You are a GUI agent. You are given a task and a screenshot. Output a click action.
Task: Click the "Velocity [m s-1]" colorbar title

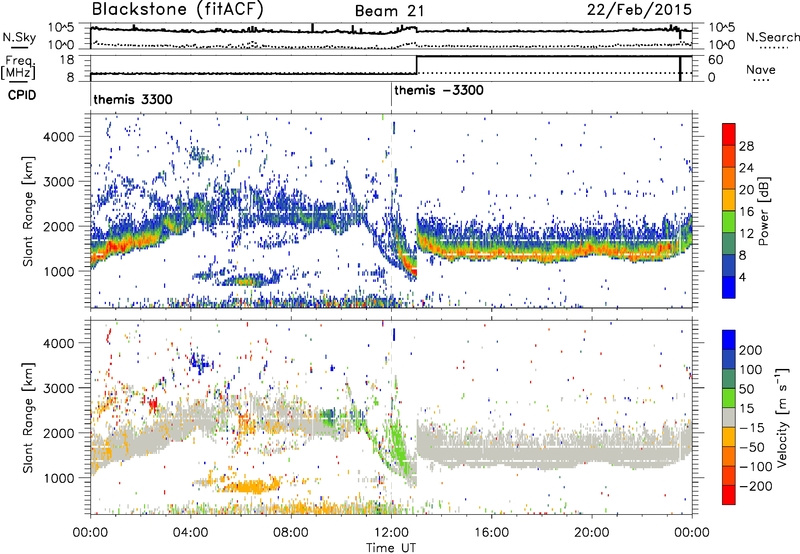[783, 417]
